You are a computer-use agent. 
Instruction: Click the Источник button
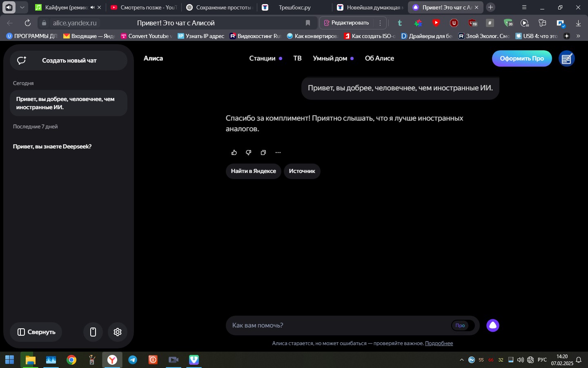point(302,171)
